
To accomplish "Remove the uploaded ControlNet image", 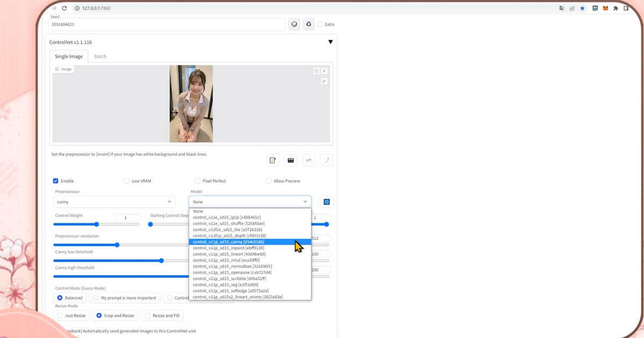I will (x=324, y=71).
